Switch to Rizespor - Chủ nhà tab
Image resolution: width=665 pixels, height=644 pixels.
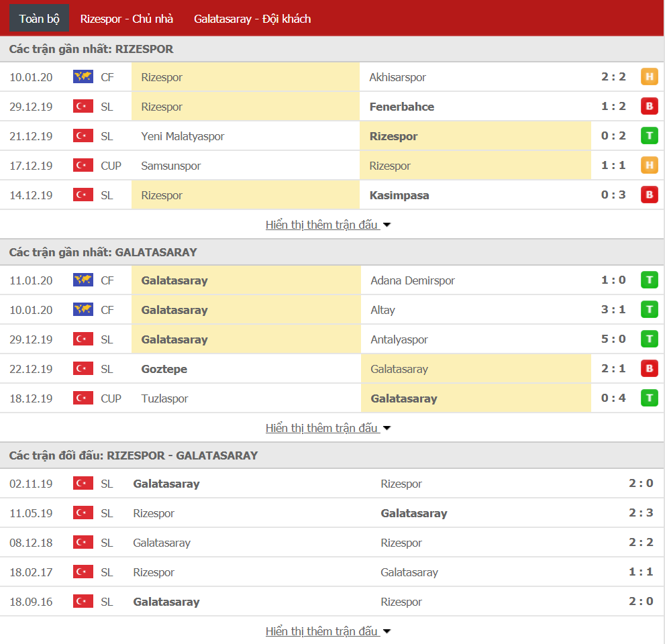pos(127,19)
